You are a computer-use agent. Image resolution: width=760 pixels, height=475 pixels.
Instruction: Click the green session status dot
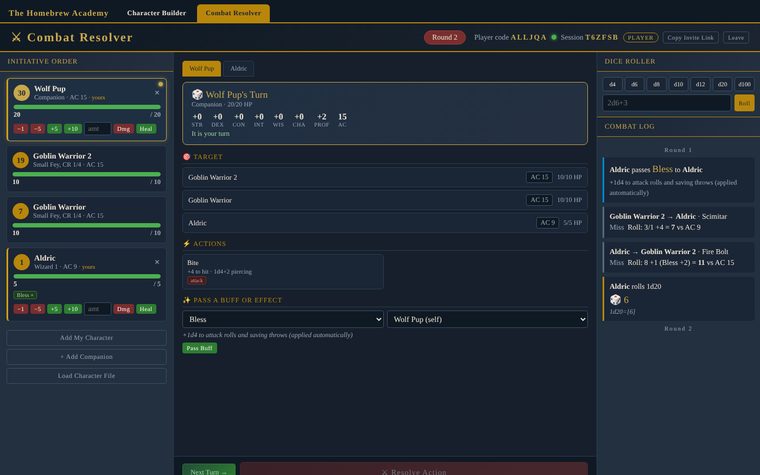pyautogui.click(x=554, y=37)
